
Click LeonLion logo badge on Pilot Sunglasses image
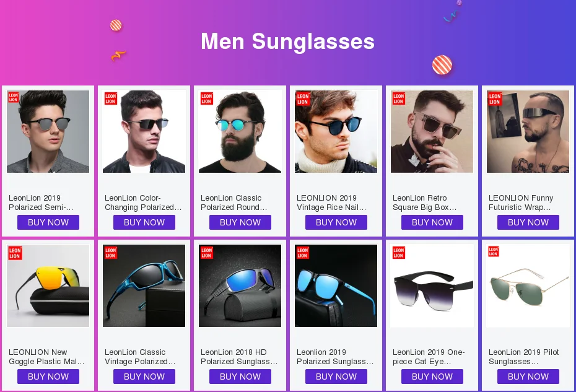[494, 251]
